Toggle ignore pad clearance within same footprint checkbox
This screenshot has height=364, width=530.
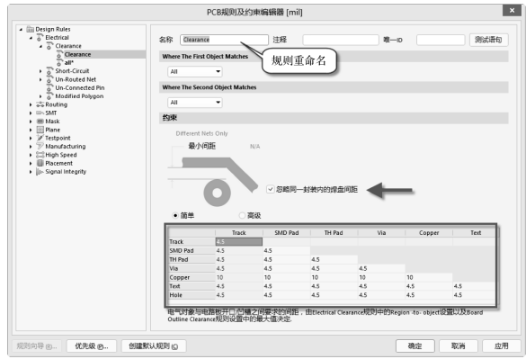270,189
